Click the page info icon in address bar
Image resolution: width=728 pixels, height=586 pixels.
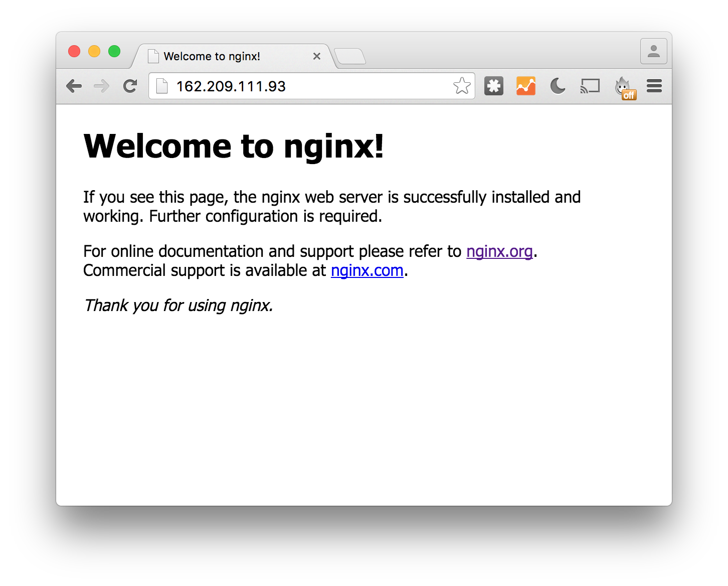pyautogui.click(x=162, y=86)
